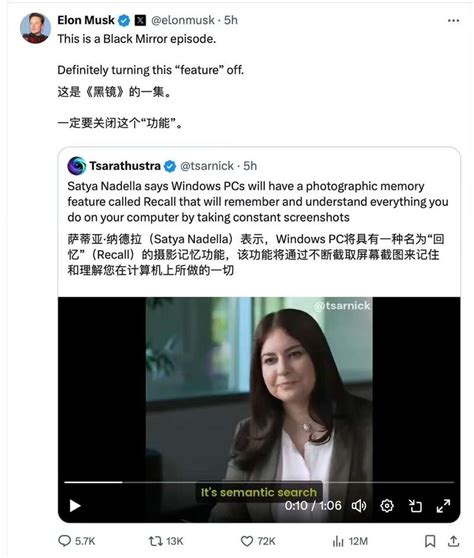474x558 pixels.
Task: Open the three-dot more options menu
Action: pyautogui.click(x=453, y=21)
